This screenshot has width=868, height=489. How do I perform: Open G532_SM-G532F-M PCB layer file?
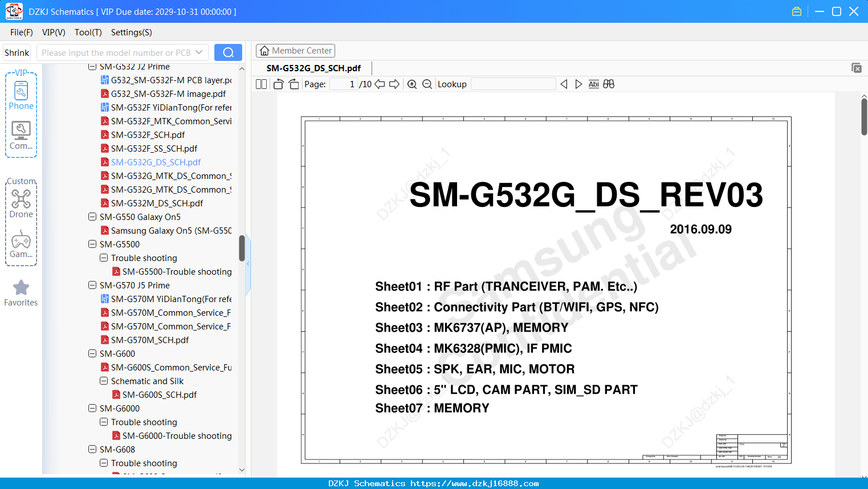pyautogui.click(x=171, y=80)
